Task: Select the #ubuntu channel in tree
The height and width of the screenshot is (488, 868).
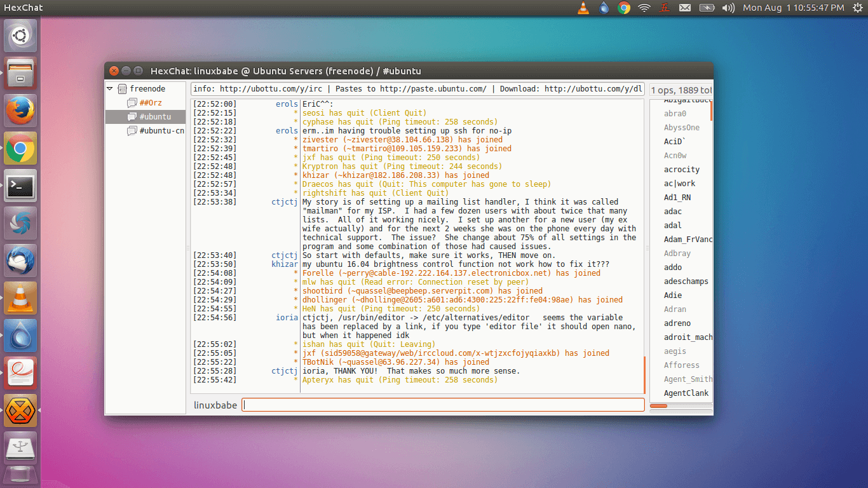Action: click(x=155, y=117)
